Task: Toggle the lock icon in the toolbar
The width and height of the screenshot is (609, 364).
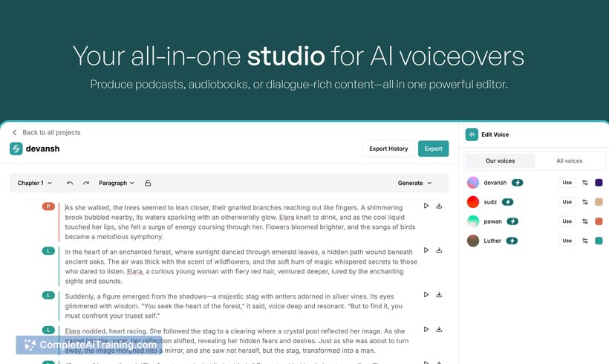Action: 148,183
